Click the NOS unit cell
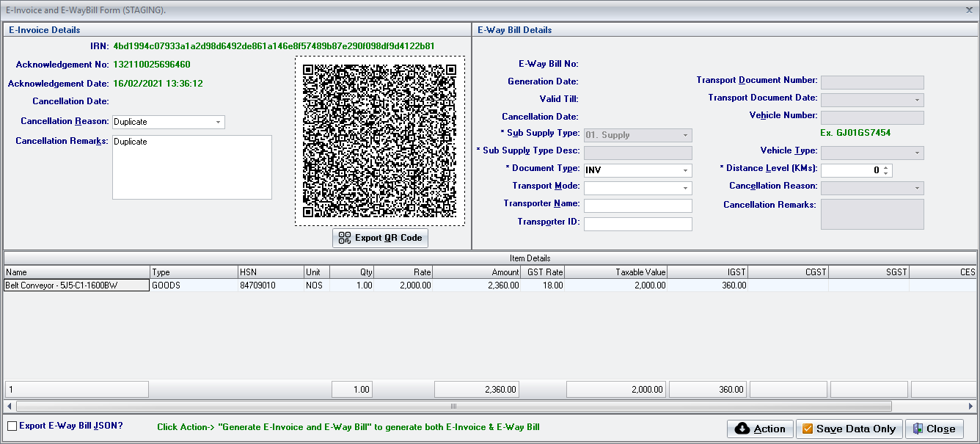 [317, 285]
